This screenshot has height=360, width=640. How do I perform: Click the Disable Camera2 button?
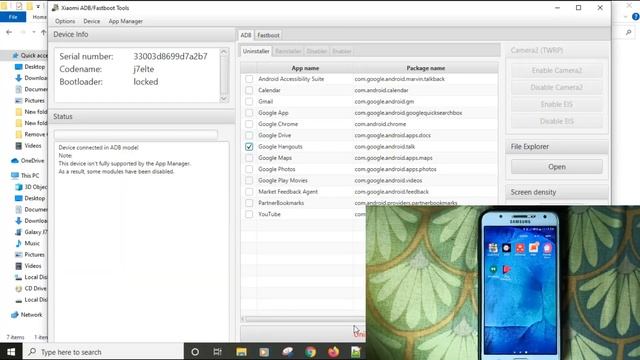coord(557,87)
